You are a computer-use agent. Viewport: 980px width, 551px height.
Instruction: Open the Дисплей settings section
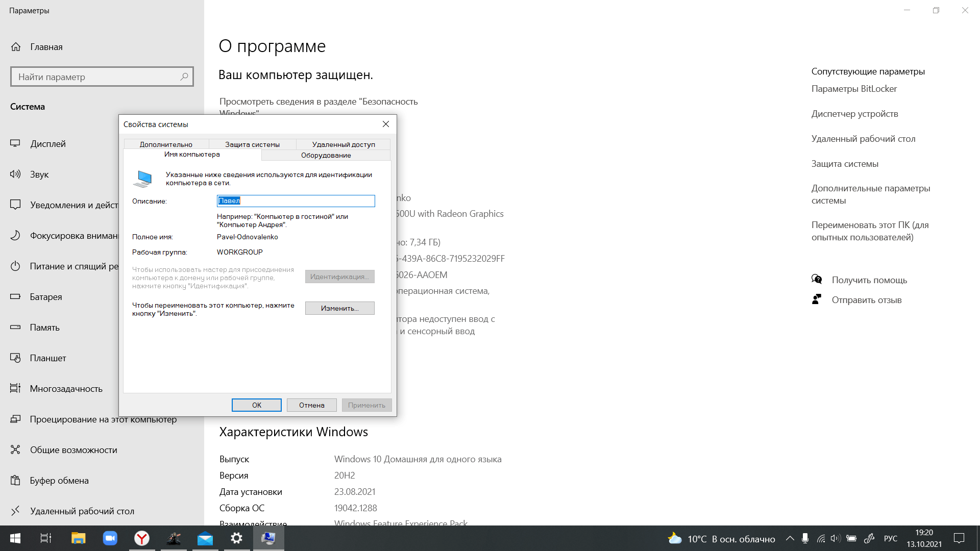(x=47, y=144)
